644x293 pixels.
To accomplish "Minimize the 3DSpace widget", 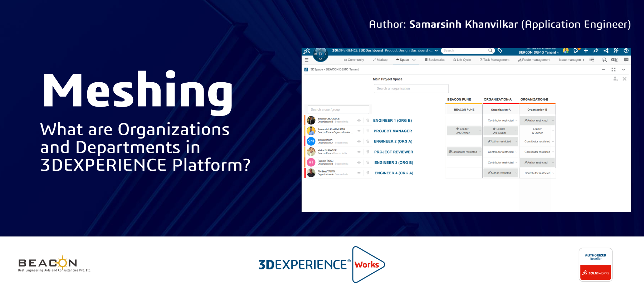I will pyautogui.click(x=604, y=69).
